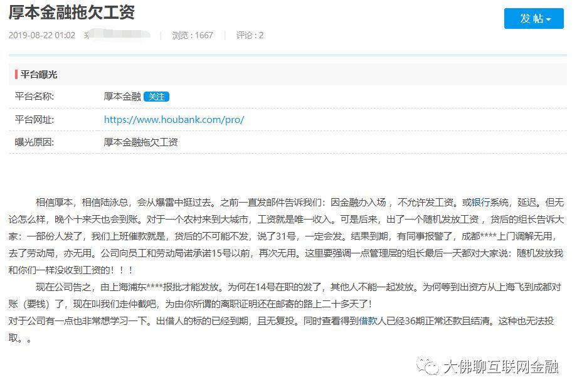Screen dimensions: 577x392
Task: Select the post date 2019-08-22 01:02
Action: (41, 35)
